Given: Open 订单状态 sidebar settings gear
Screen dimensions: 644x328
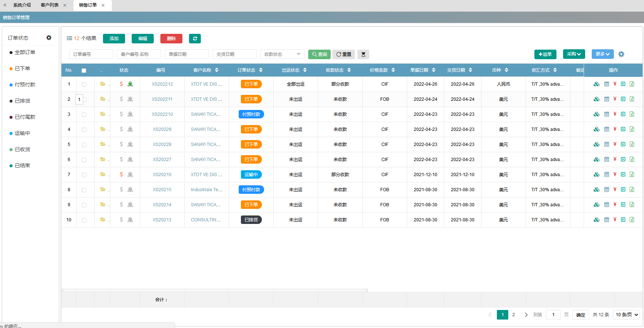Looking at the screenshot, I should tap(49, 38).
